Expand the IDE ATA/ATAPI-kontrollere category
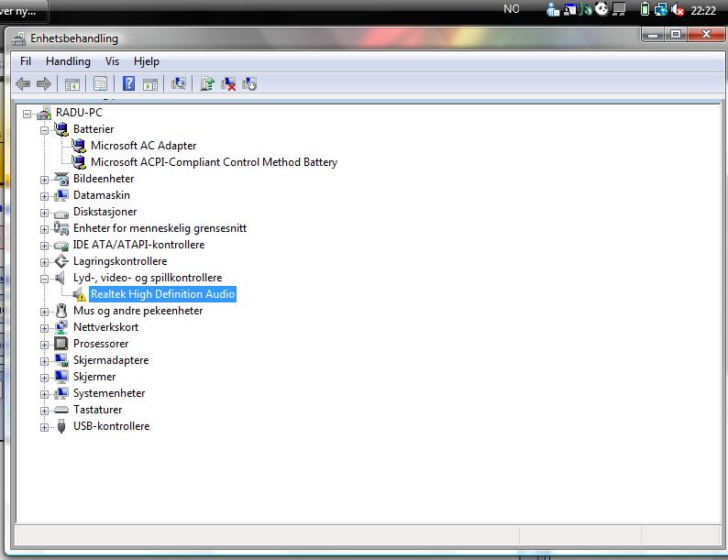728x560 pixels. (44, 246)
